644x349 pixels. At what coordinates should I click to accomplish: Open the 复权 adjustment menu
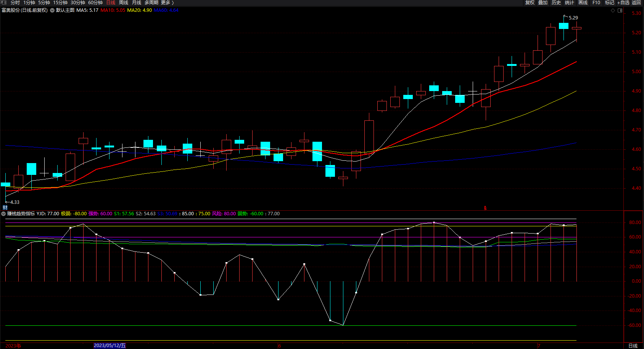(x=530, y=3)
